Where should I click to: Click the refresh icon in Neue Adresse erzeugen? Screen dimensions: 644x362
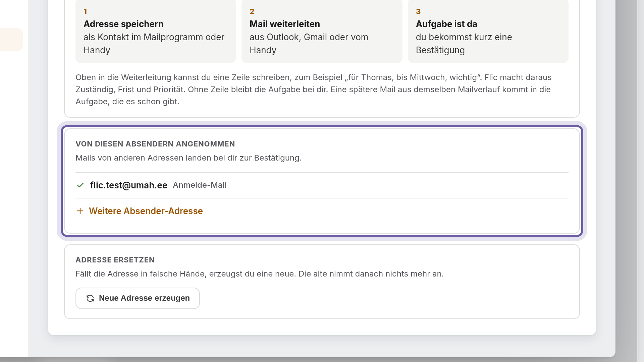[90, 298]
